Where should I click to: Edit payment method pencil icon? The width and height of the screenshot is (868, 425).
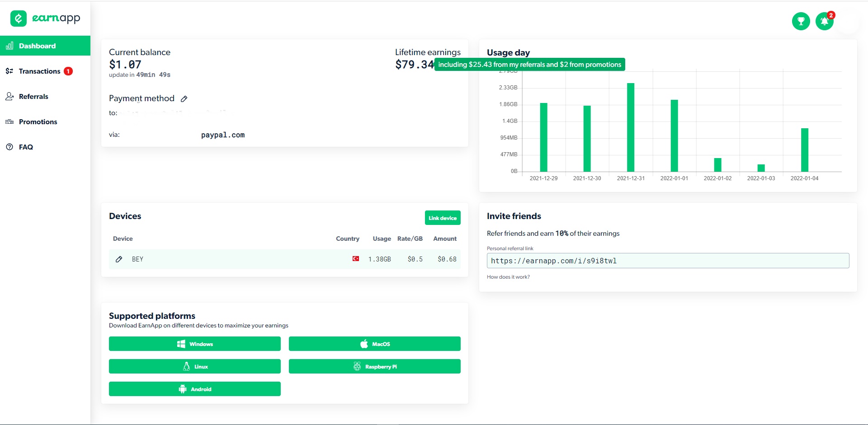(184, 99)
